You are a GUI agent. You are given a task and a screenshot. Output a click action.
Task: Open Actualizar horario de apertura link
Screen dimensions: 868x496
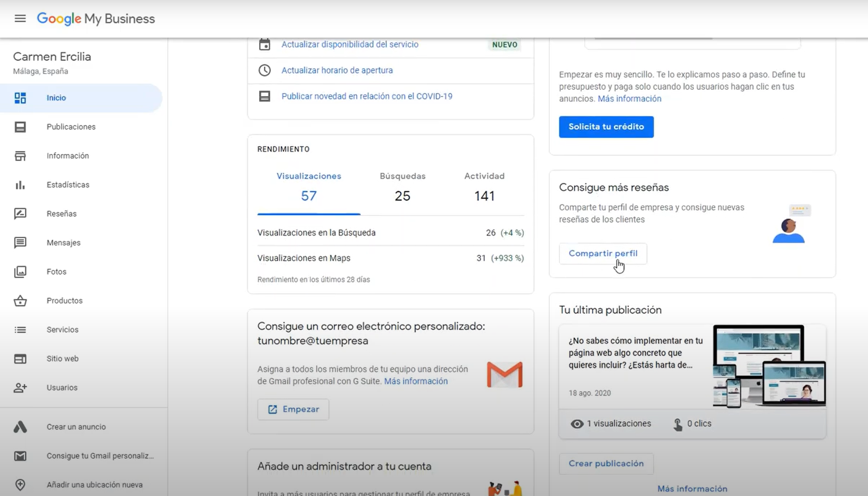pos(337,71)
